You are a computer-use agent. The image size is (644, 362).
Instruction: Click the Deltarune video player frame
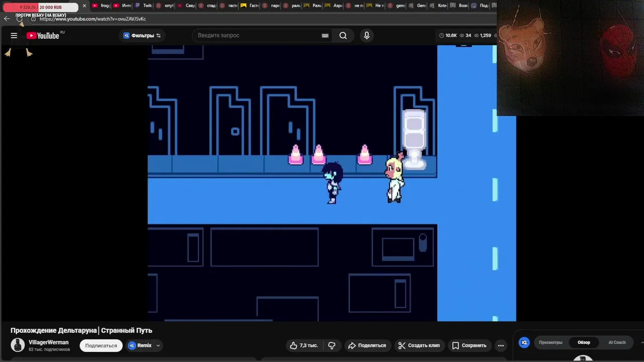pyautogui.click(x=332, y=183)
